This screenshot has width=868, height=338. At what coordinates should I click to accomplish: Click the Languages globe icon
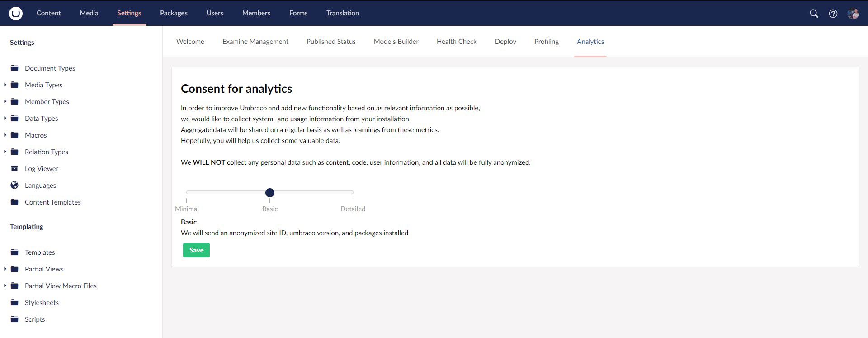(14, 186)
